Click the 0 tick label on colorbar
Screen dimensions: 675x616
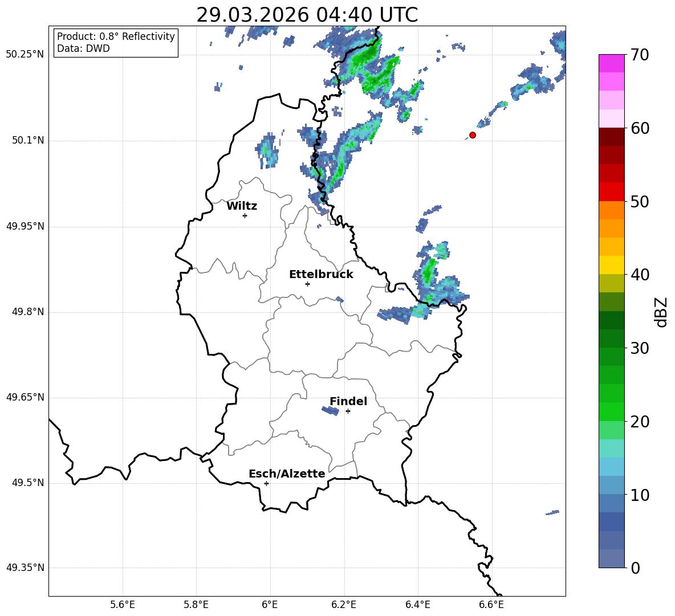(635, 568)
